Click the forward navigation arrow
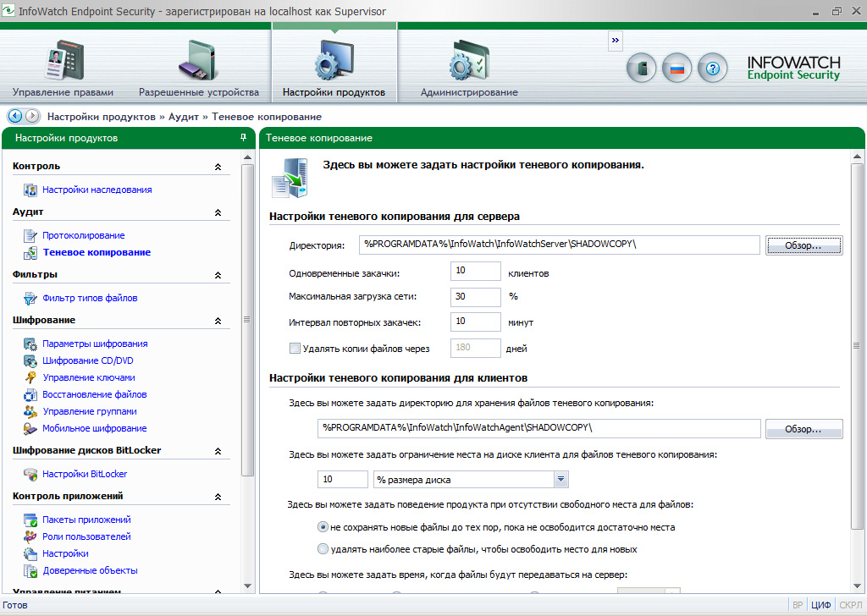 point(33,116)
